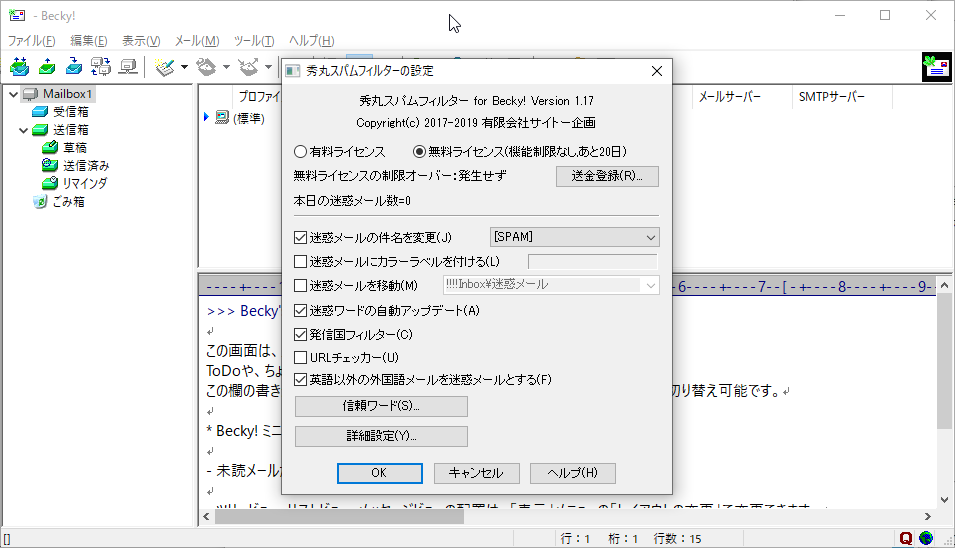The image size is (955, 548).
Task: Click the ヘルプ(H) dialog button
Action: [573, 473]
